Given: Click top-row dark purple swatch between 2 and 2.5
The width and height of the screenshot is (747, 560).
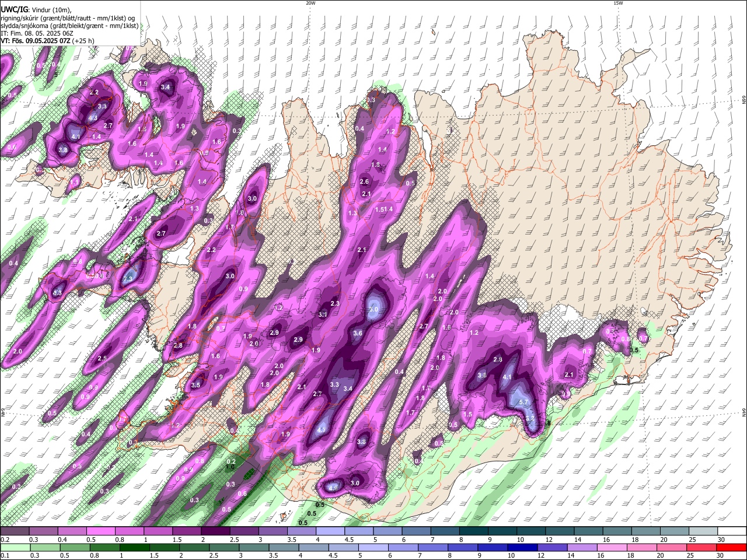Looking at the screenshot, I should point(215,531).
